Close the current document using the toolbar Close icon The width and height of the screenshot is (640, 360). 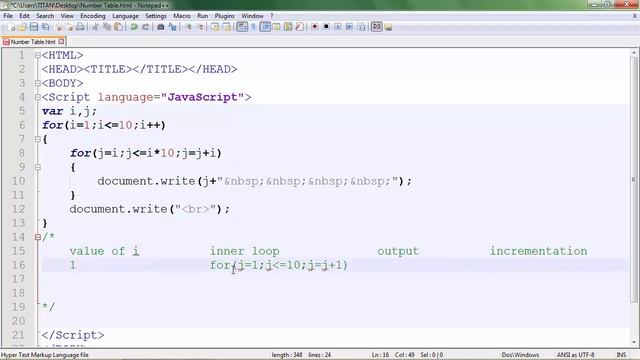coord(58,27)
